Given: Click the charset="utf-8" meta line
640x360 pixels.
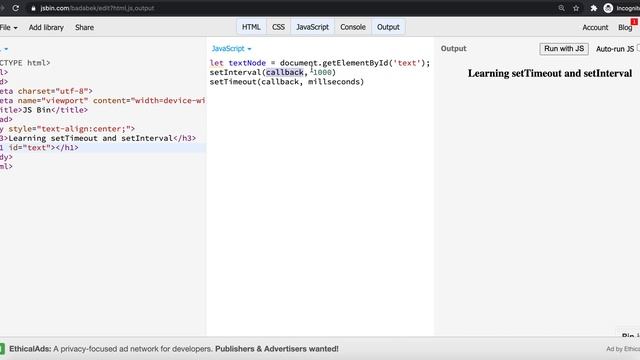Looking at the screenshot, I should pyautogui.click(x=46, y=91).
